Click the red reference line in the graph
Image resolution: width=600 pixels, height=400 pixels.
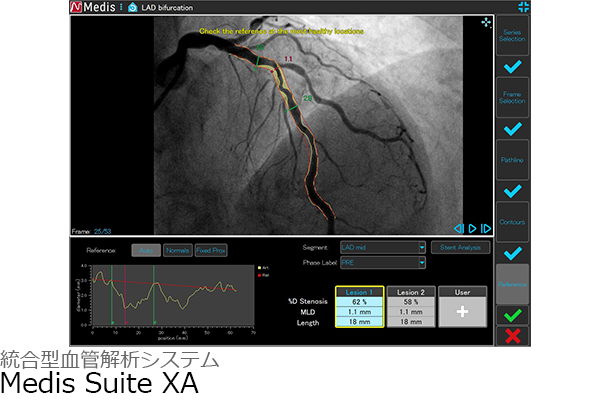coord(165,285)
